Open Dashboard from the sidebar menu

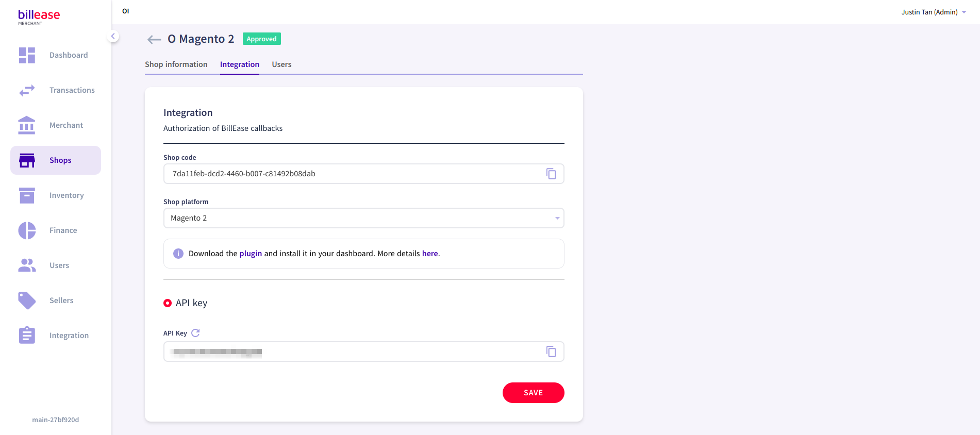[56, 55]
